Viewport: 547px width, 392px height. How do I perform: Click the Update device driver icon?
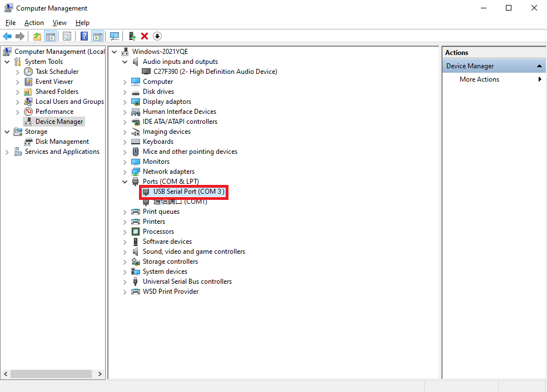[132, 36]
